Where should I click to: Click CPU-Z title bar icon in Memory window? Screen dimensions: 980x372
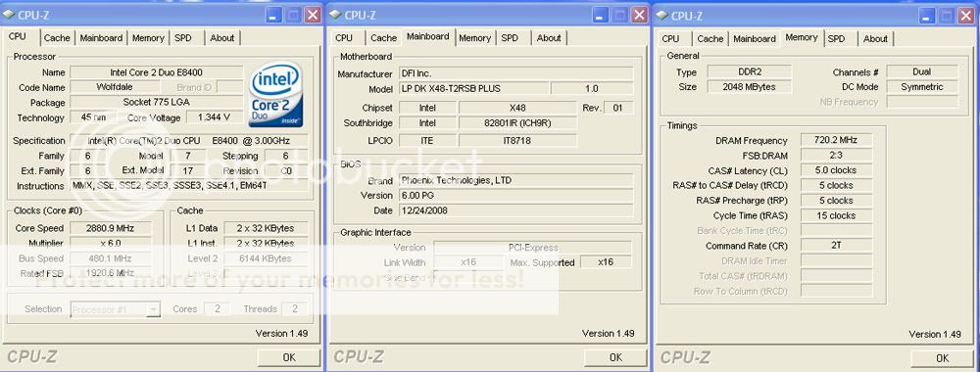pos(661,16)
